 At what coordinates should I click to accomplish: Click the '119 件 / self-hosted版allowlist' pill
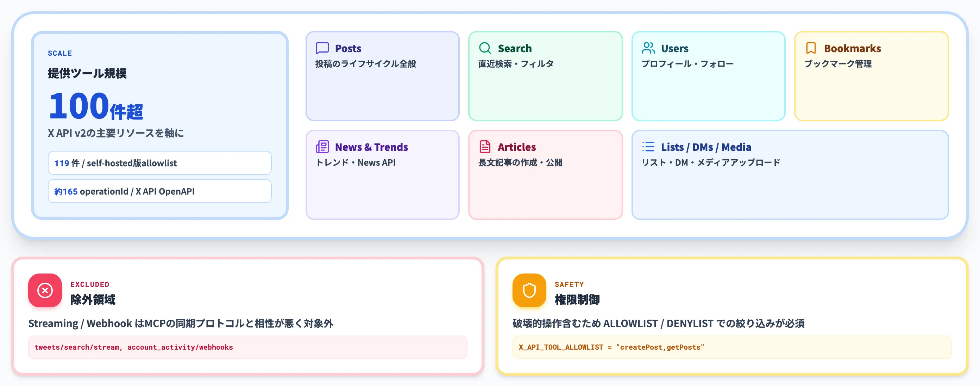[160, 163]
